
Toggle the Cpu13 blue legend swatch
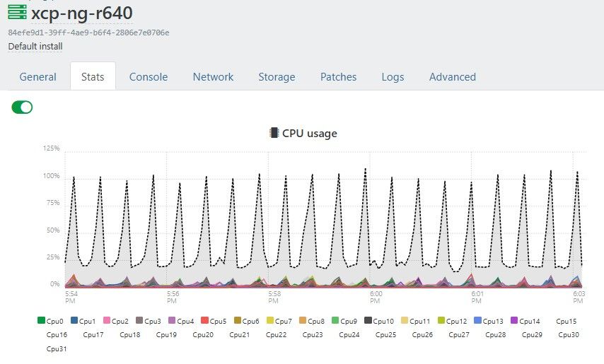[x=477, y=321]
